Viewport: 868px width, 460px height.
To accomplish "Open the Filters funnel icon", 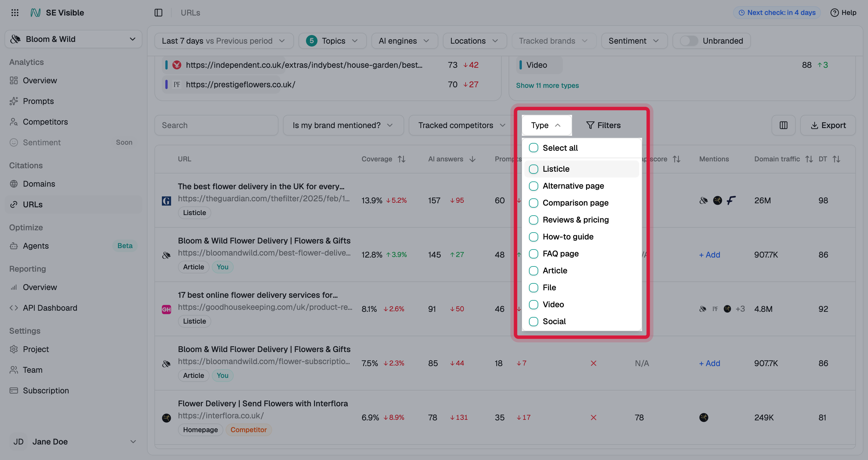I will pyautogui.click(x=590, y=125).
